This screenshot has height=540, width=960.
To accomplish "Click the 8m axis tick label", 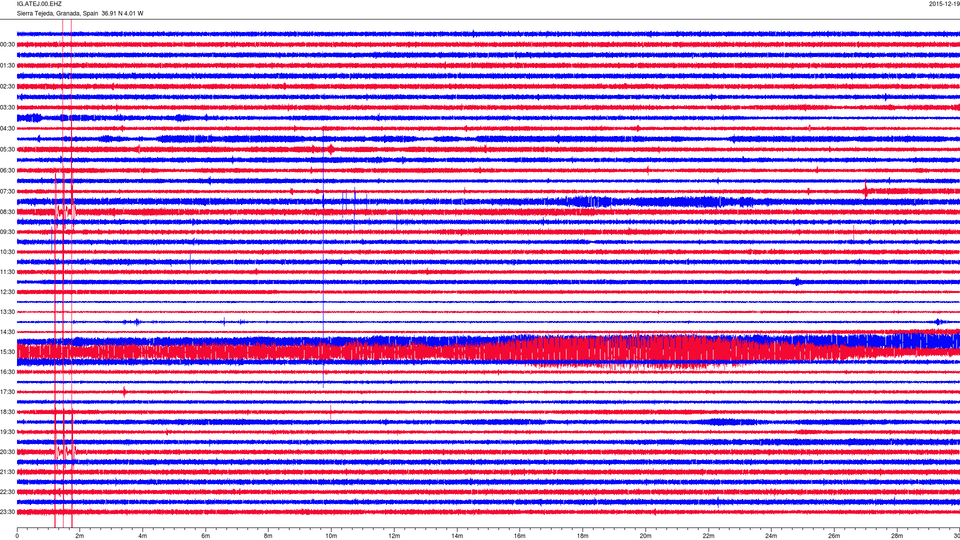I will click(x=268, y=536).
